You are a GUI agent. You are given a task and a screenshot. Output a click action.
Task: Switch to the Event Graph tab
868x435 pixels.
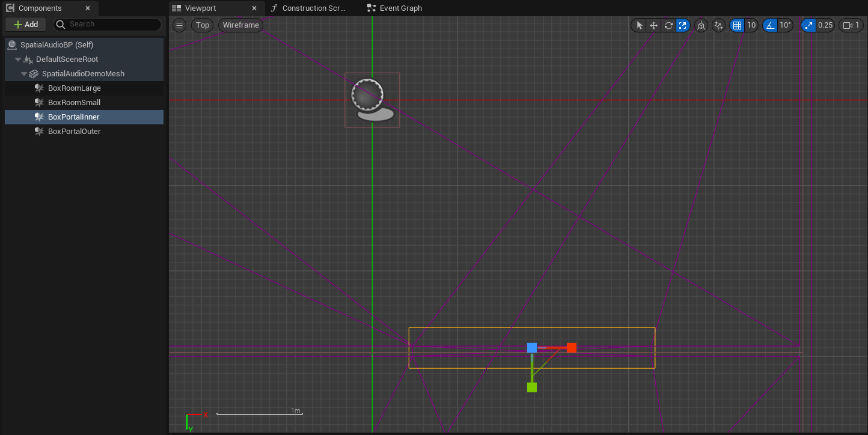[x=400, y=8]
